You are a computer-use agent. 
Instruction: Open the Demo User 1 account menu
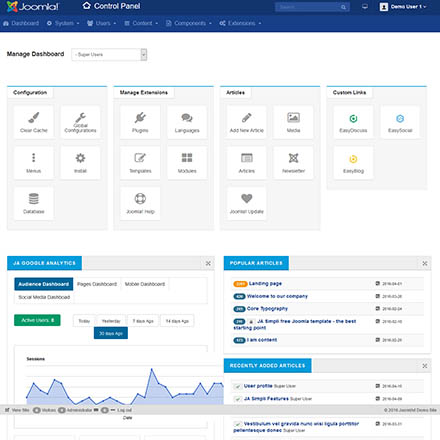point(403,7)
